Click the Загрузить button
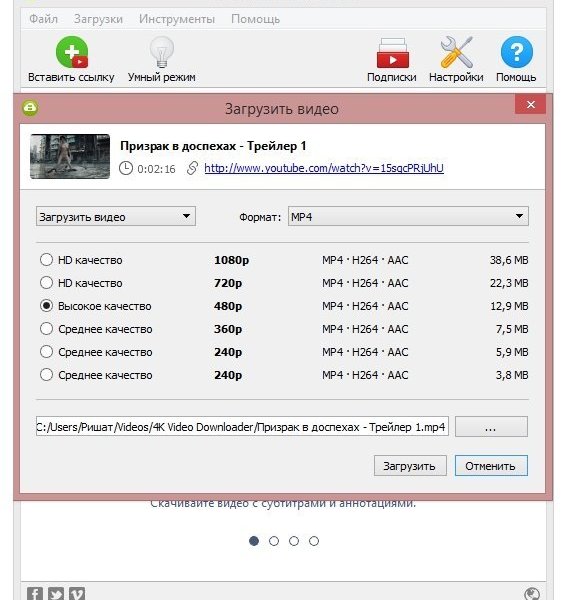The width and height of the screenshot is (571, 600). click(410, 466)
